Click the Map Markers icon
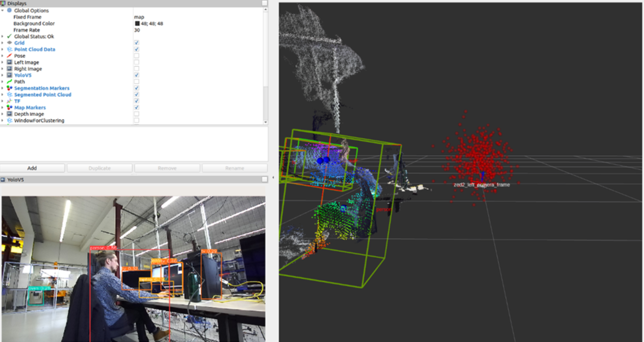 (x=9, y=108)
